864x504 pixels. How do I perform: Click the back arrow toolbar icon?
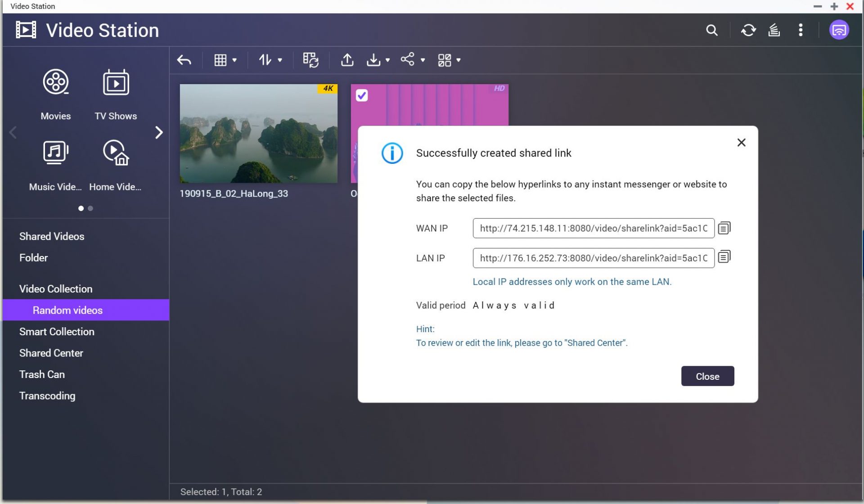(x=184, y=60)
